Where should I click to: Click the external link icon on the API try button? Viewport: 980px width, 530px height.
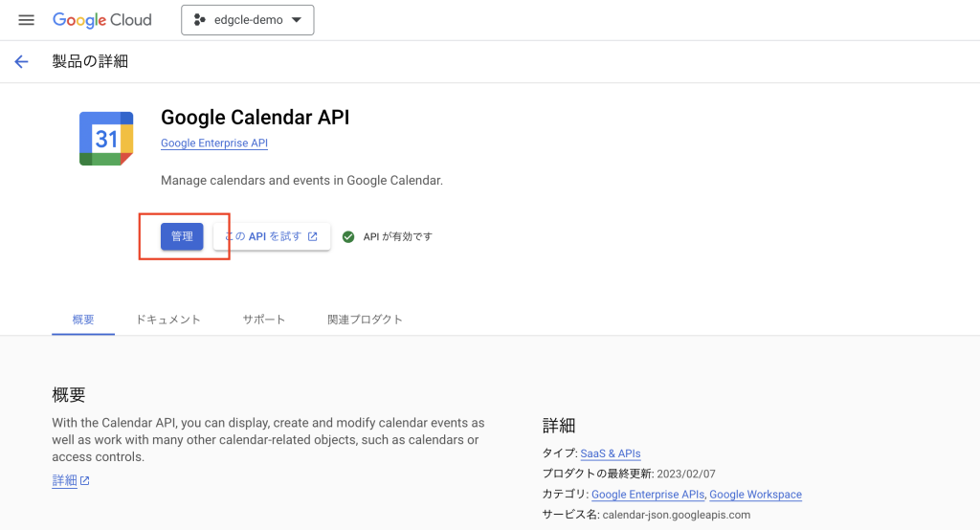coord(313,236)
